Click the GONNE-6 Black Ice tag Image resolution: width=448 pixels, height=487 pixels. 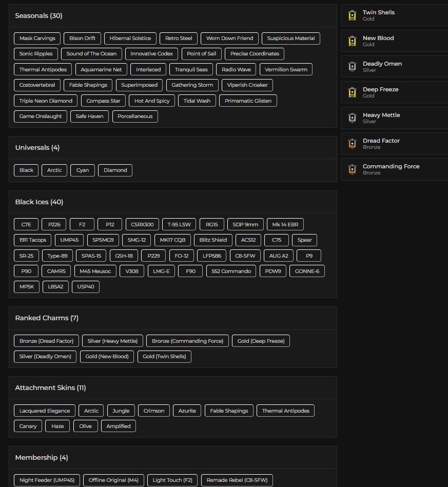307,271
